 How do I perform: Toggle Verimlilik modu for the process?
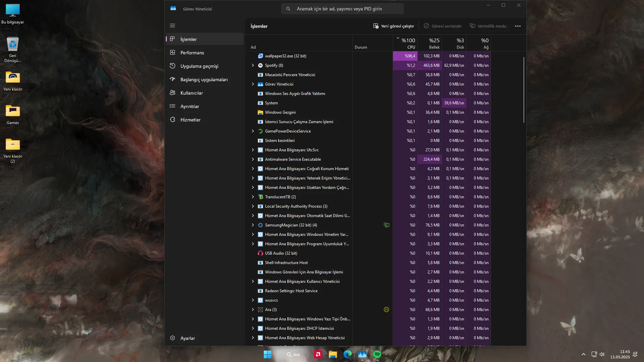tap(488, 26)
